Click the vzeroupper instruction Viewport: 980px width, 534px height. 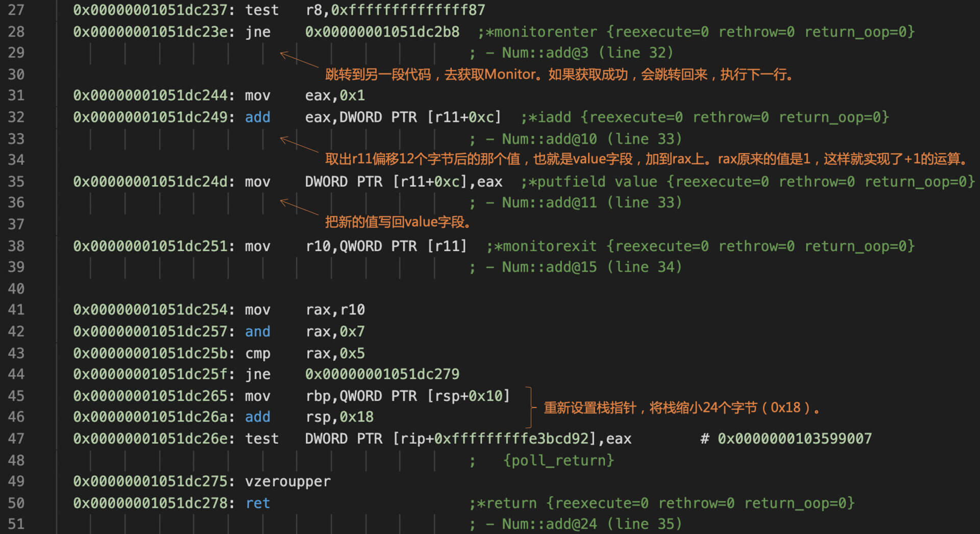(x=287, y=481)
